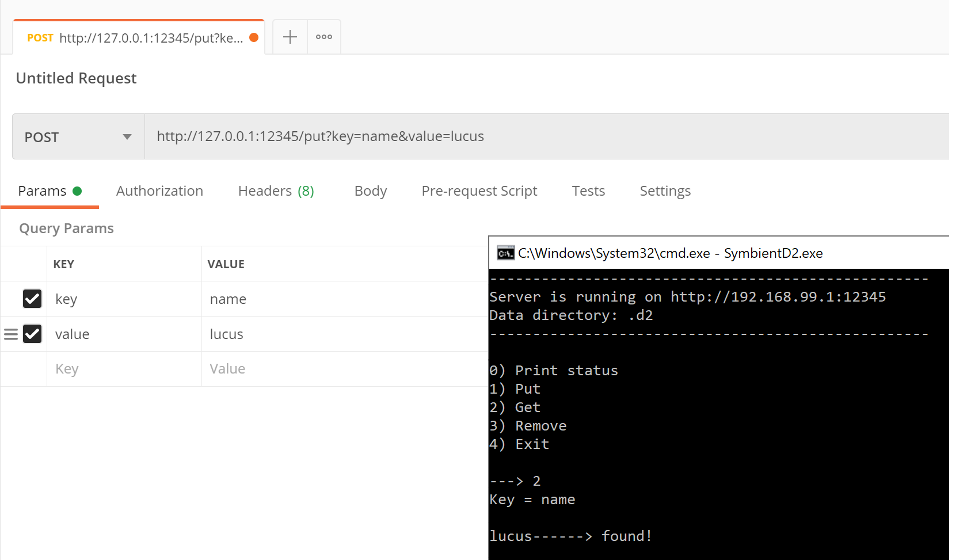Click the 'name' value cell

pos(228,299)
